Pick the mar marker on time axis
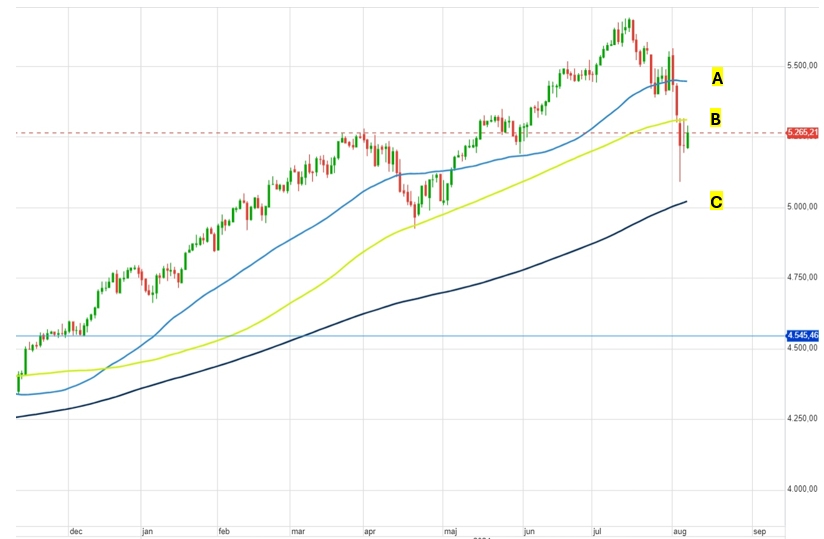Image resolution: width=824 pixels, height=539 pixels. pyautogui.click(x=297, y=531)
